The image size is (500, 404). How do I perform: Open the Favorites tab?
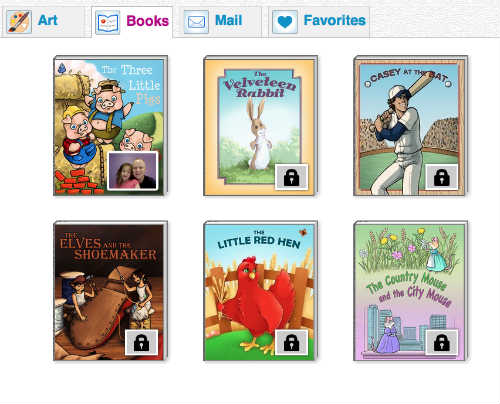click(319, 21)
